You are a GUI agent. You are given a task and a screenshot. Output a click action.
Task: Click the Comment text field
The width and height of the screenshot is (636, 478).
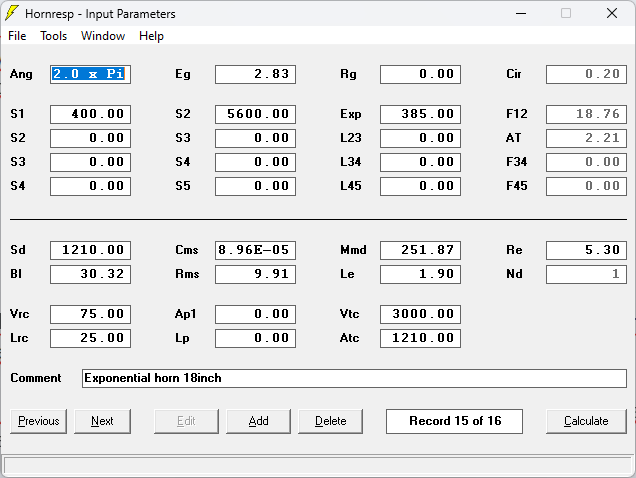(354, 378)
